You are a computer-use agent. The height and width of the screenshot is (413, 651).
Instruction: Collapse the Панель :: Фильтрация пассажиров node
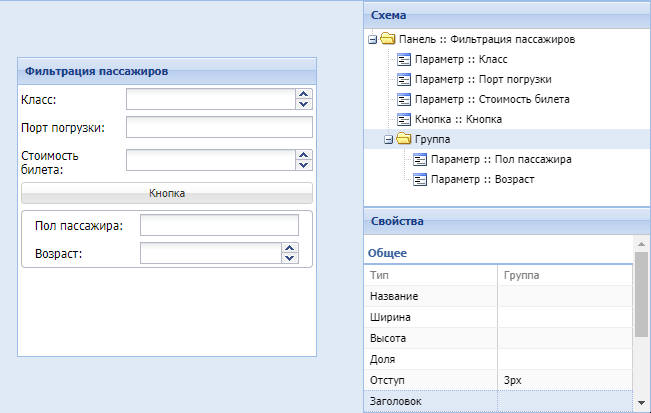[372, 40]
